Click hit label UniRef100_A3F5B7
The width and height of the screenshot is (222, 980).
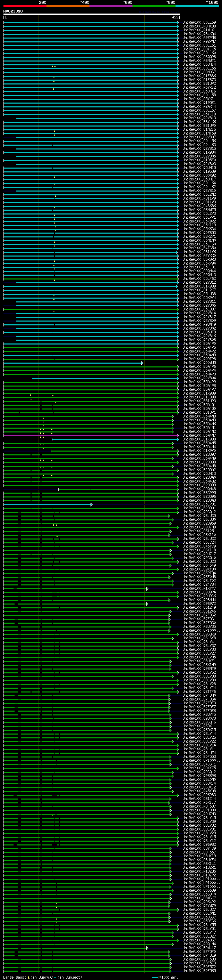click(x=199, y=807)
